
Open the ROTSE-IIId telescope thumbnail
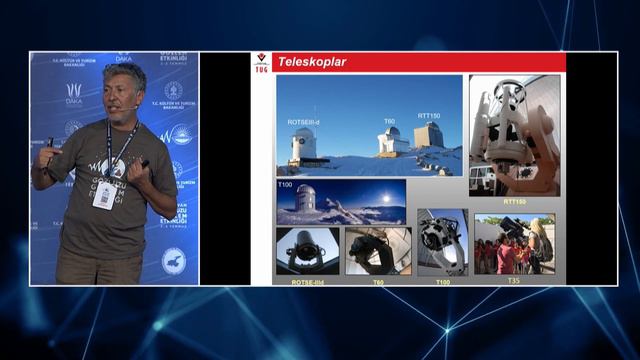click(308, 251)
